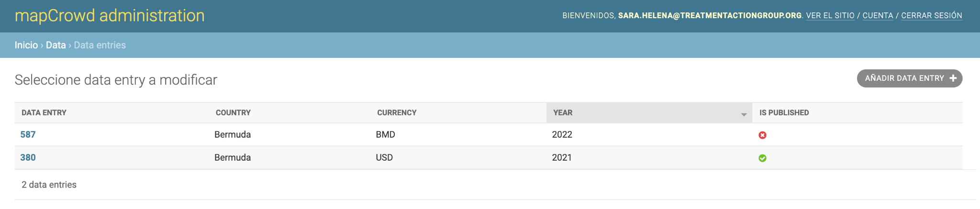980x209 pixels.
Task: Go to Inicio in the breadcrumb
Action: point(26,45)
